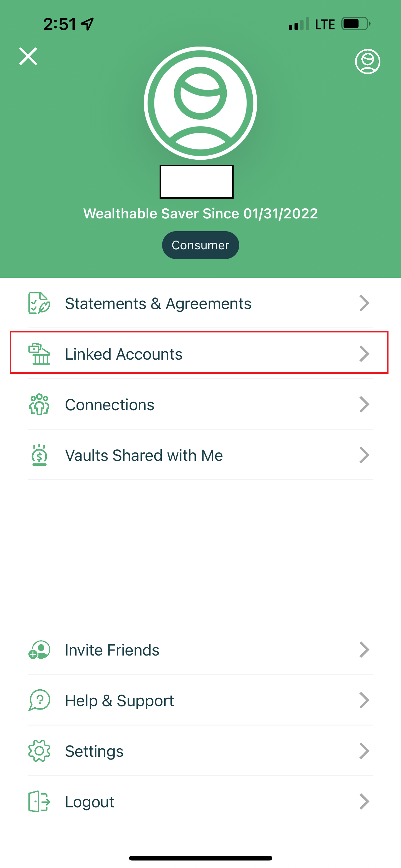Tap the large profile avatar picture
The width and height of the screenshot is (401, 868).
[200, 103]
